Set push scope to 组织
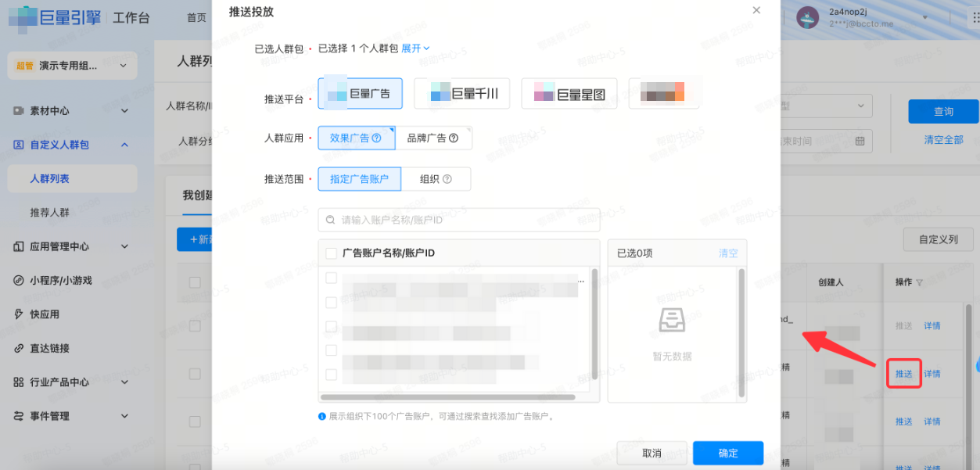Image resolution: width=980 pixels, height=470 pixels. pyautogui.click(x=436, y=179)
